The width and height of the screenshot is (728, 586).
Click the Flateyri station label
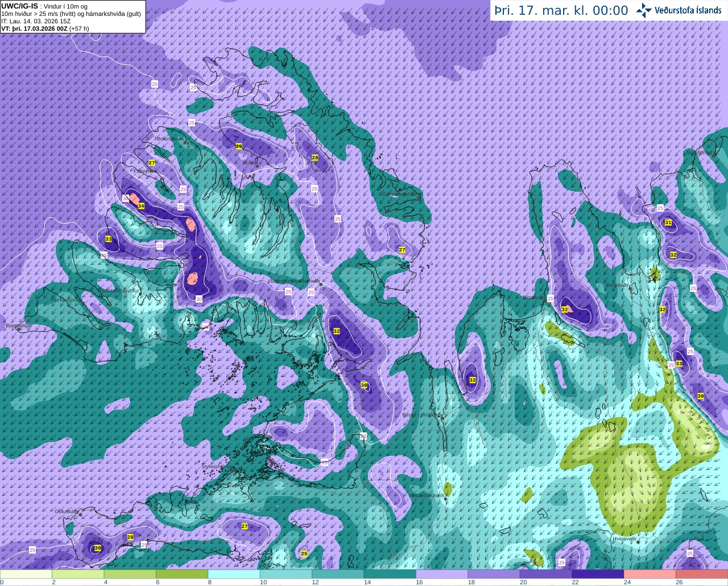coord(143,171)
